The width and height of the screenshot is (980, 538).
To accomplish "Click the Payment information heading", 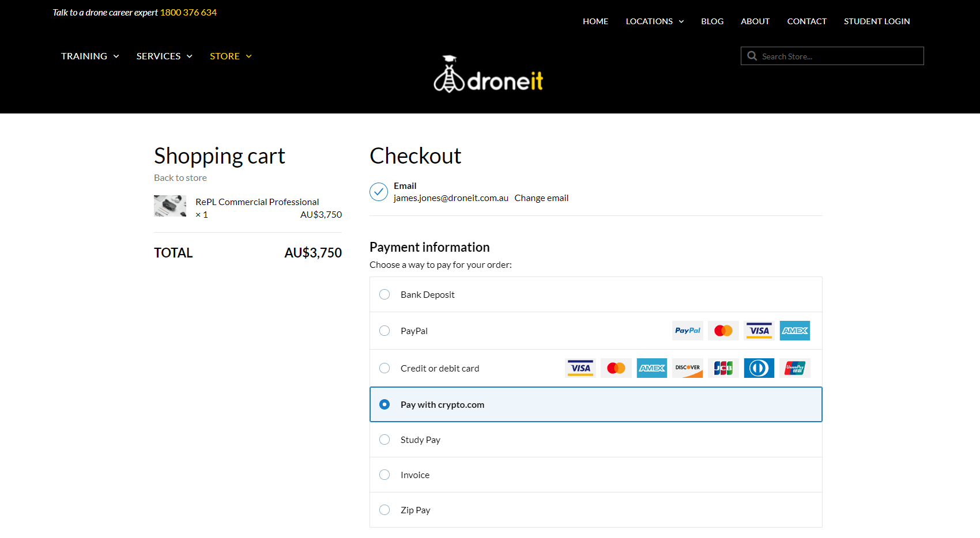I will pos(429,247).
